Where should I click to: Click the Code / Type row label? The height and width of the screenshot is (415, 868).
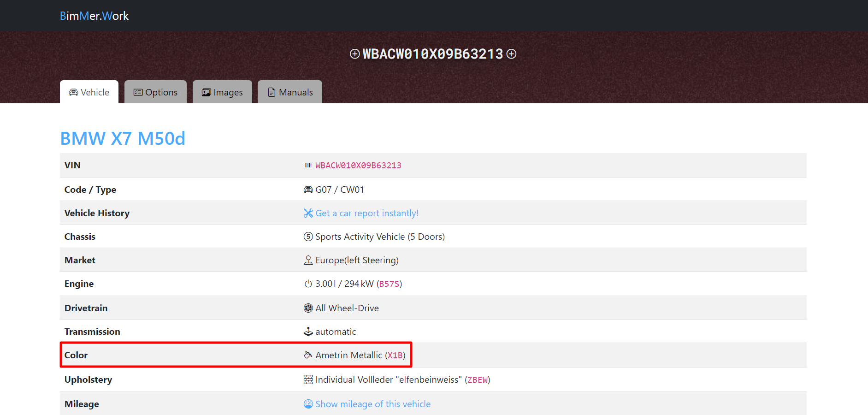90,190
